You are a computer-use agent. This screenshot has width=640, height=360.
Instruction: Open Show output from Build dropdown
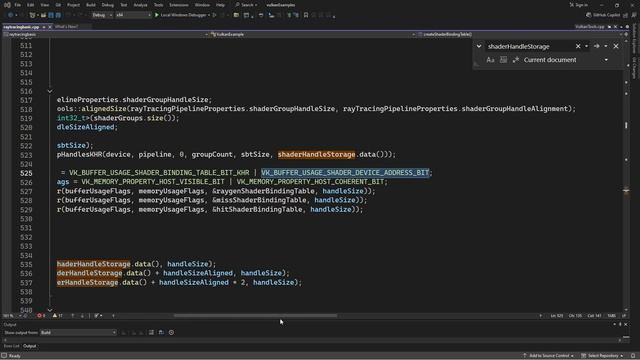[x=78, y=333]
